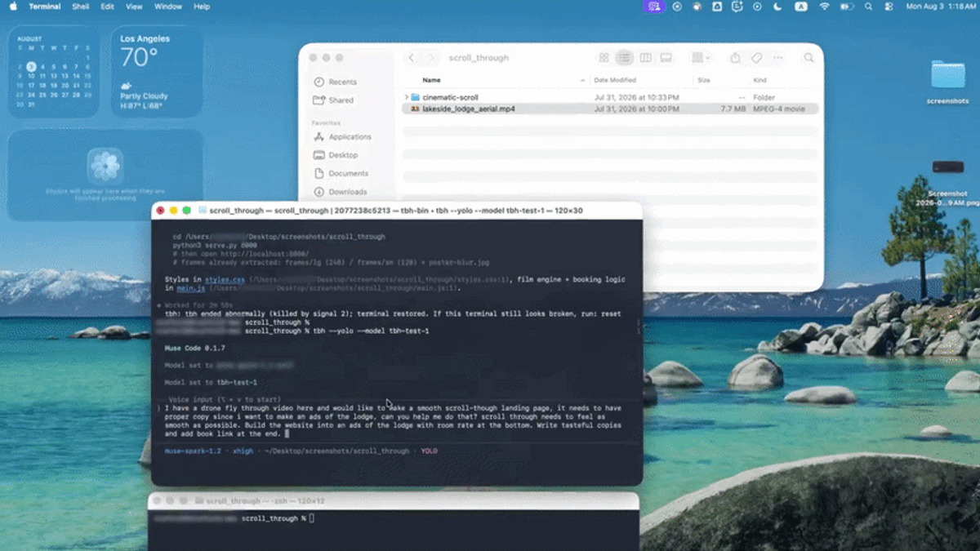Open the Shell menu
Image resolution: width=980 pixels, height=551 pixels.
[x=81, y=7]
